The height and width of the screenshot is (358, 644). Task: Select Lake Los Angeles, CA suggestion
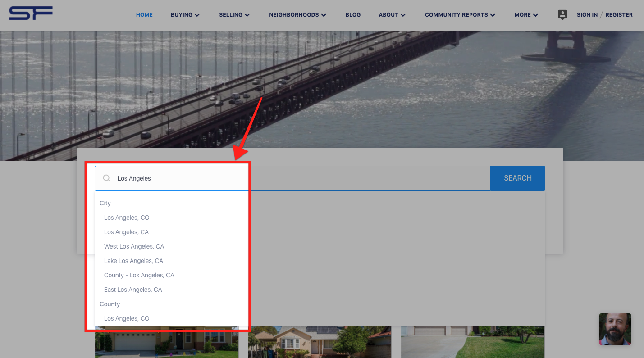(x=133, y=261)
